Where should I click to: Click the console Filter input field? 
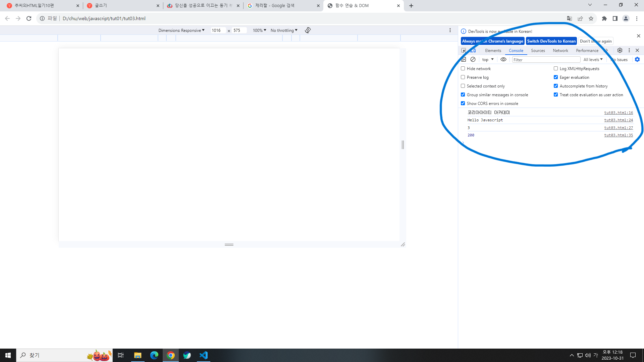(546, 60)
